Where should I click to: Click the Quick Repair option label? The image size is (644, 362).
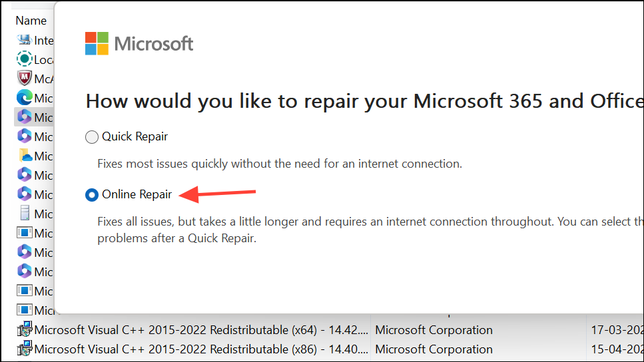coord(135,136)
